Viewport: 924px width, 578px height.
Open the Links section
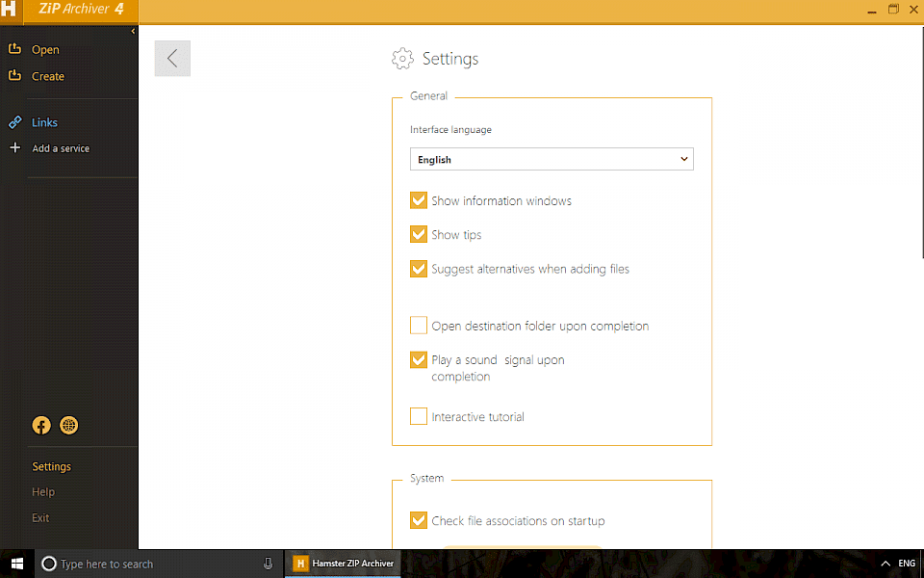[x=44, y=122]
